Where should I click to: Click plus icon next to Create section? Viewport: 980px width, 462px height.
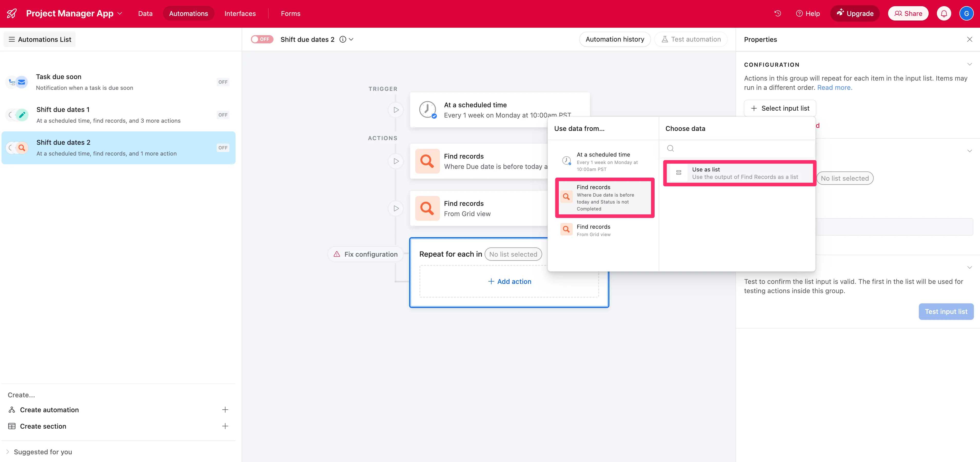point(225,426)
